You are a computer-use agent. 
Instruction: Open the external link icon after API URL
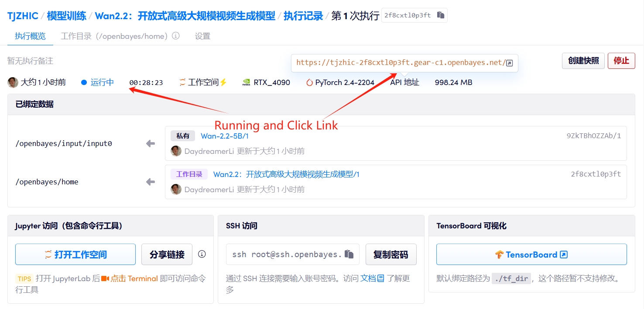pos(509,63)
